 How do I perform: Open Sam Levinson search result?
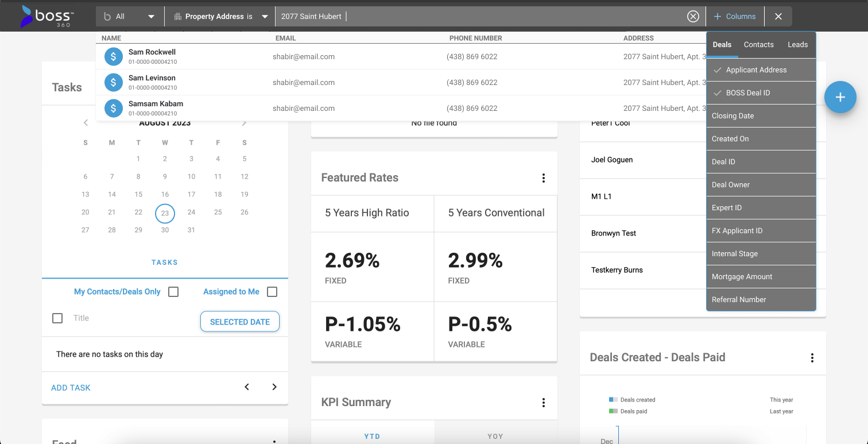tap(401, 82)
